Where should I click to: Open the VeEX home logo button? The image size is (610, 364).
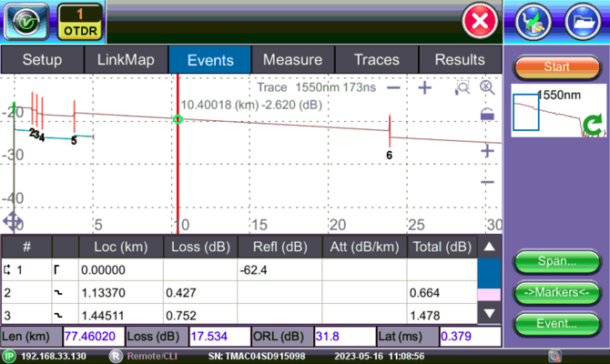(26, 22)
